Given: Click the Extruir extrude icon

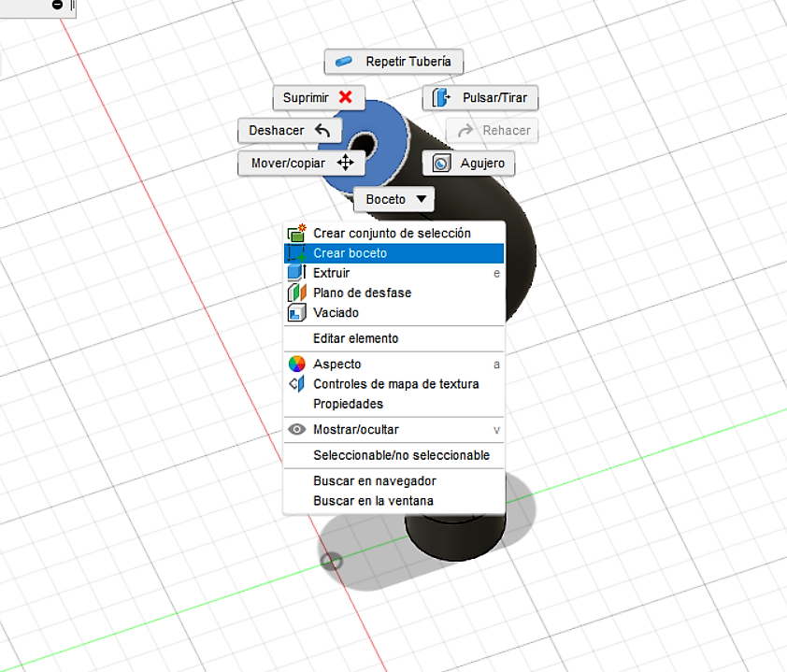Looking at the screenshot, I should (296, 273).
